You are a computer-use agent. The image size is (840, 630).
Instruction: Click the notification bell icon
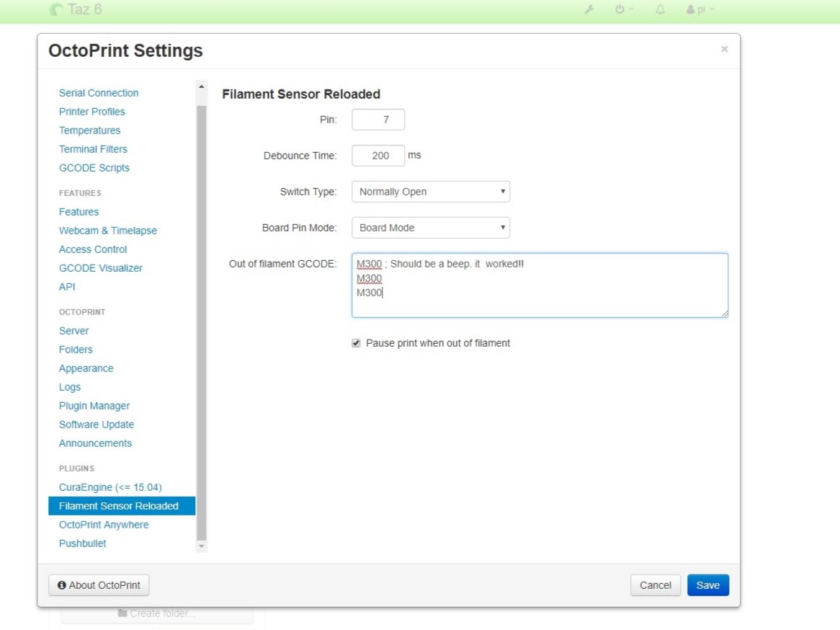tap(660, 9)
